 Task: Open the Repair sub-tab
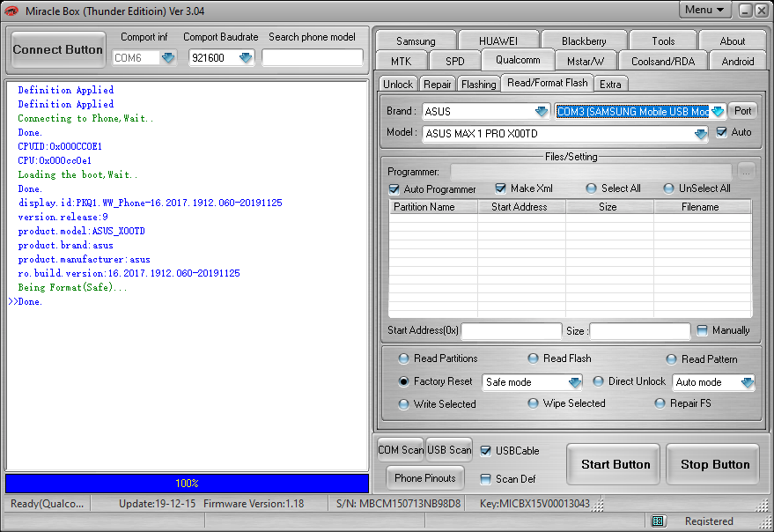tap(438, 84)
